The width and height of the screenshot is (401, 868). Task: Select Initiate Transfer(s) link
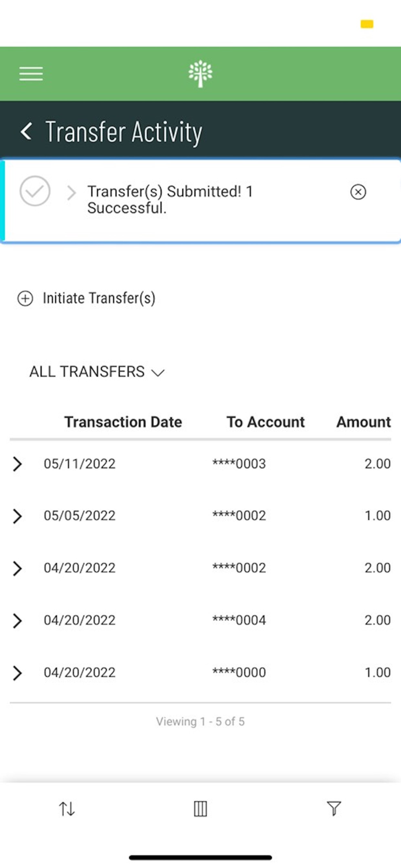[x=99, y=298]
